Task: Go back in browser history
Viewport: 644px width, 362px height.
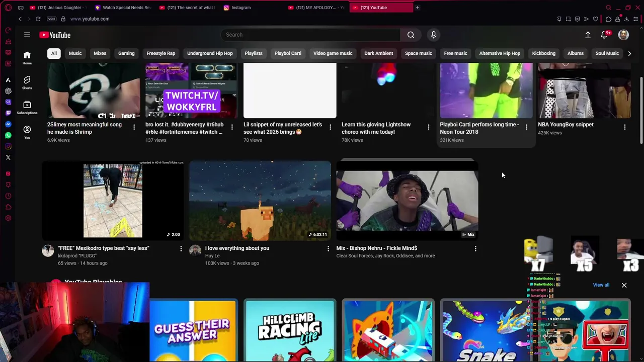Action: coord(20,19)
